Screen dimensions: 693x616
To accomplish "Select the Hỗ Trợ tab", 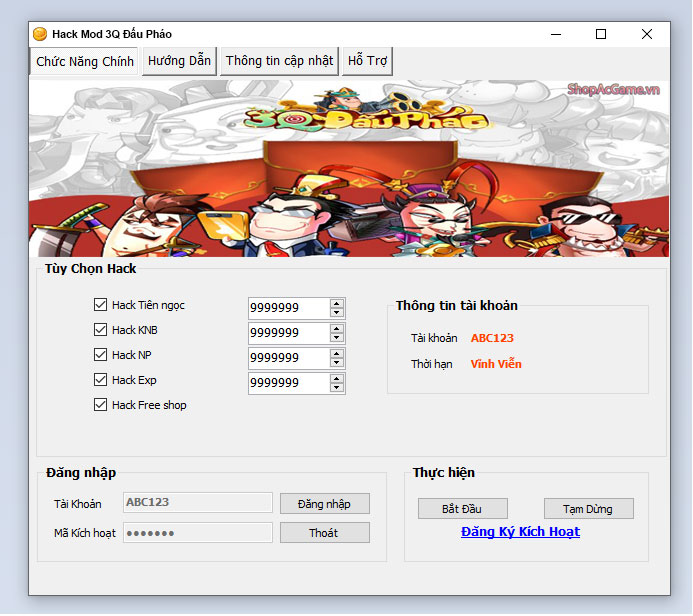I will tap(367, 61).
